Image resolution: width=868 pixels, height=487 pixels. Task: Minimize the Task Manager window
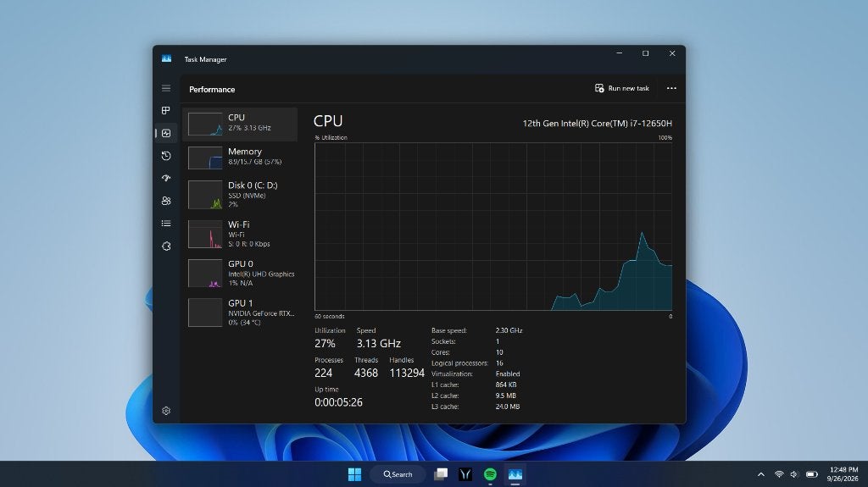coord(620,53)
